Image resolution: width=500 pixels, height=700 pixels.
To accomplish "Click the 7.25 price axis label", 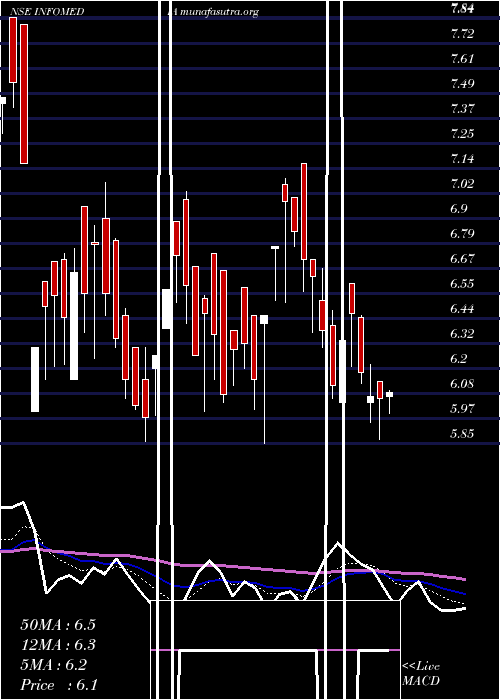I will (462, 133).
